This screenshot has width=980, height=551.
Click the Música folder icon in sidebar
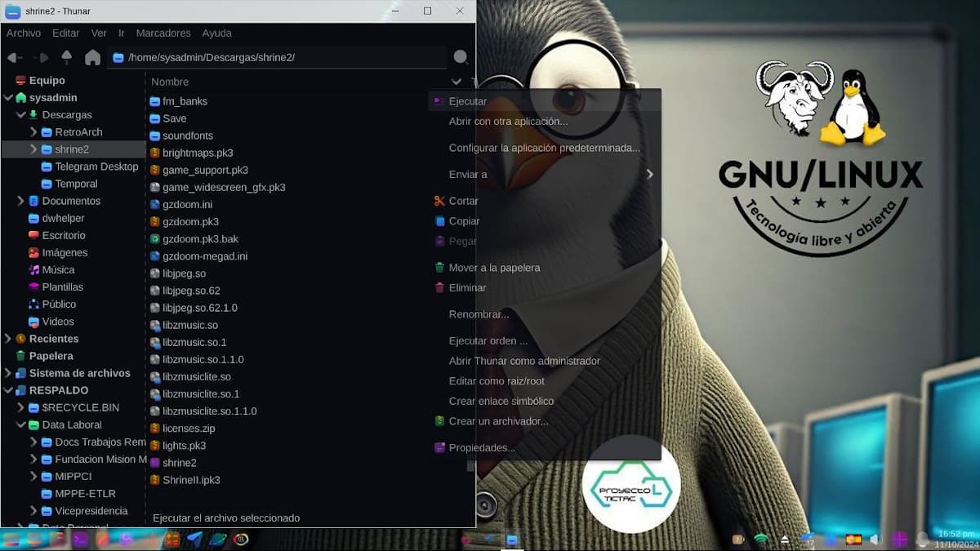33,269
